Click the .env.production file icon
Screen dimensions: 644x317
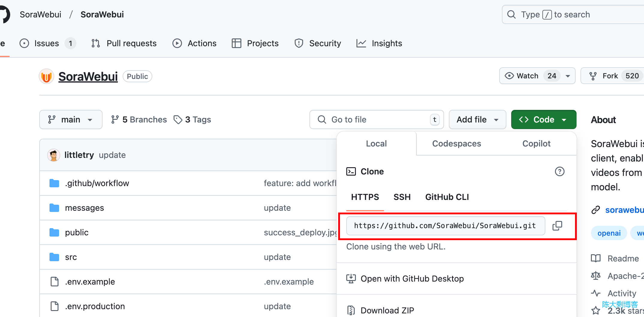[55, 306]
